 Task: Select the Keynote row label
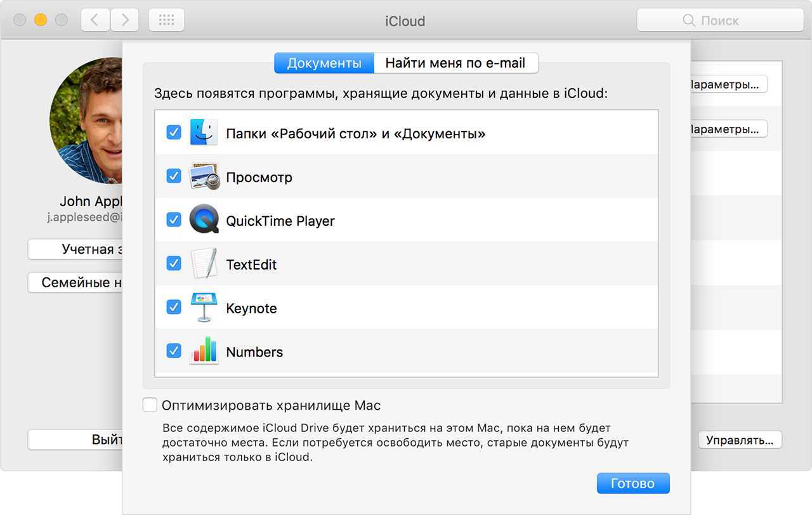coord(251,308)
